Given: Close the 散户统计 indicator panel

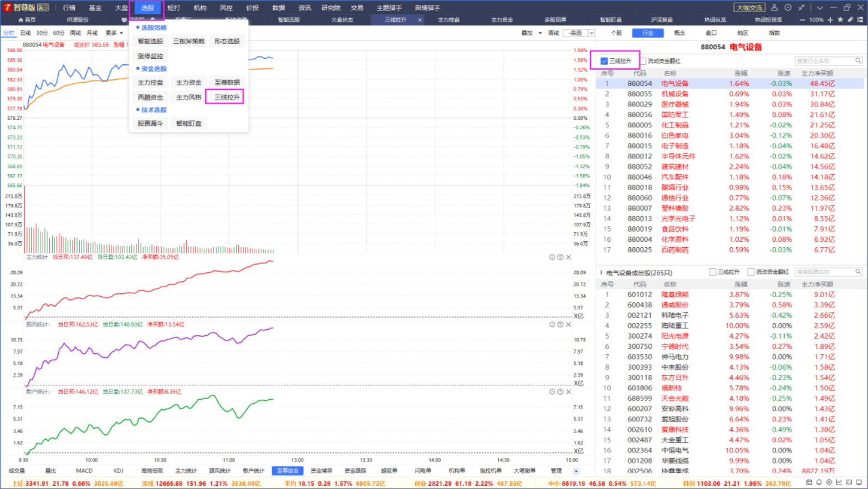Looking at the screenshot, I should (568, 391).
